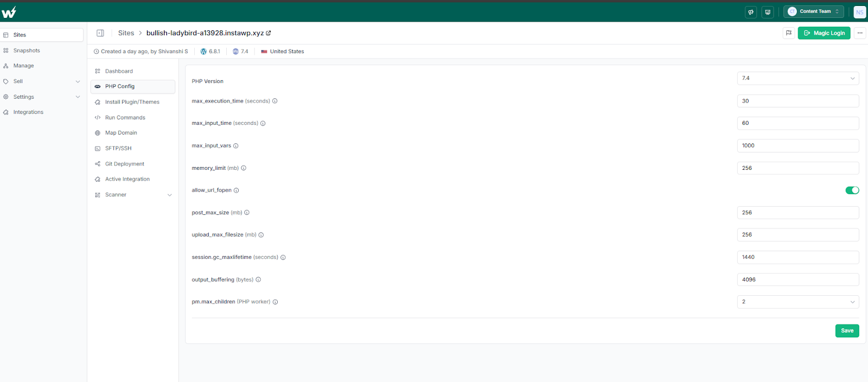Open the NS user avatar
Screen dimensions: 868x382
click(860, 12)
